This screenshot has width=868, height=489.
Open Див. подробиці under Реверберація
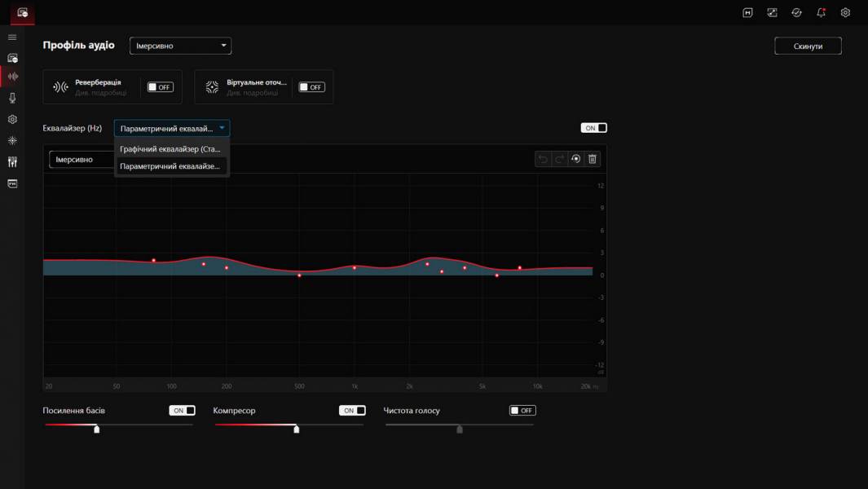pos(101,93)
